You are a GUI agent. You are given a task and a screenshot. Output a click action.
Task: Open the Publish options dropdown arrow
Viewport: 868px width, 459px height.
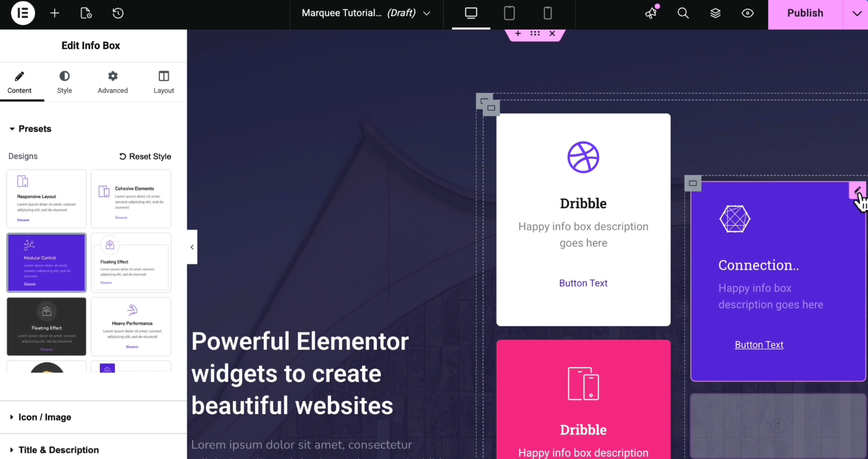point(857,14)
